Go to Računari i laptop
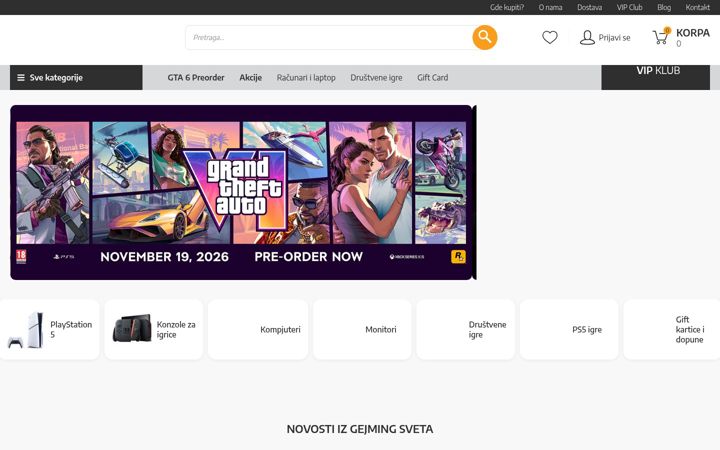Screen dimensions: 720x450 [x=306, y=78]
